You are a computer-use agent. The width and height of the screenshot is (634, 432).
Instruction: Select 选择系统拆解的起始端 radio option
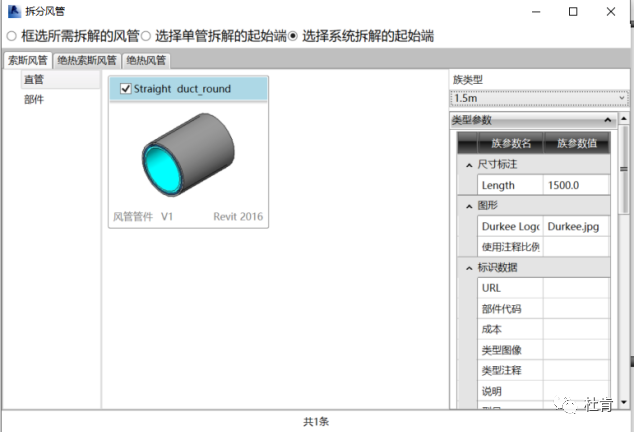click(294, 36)
